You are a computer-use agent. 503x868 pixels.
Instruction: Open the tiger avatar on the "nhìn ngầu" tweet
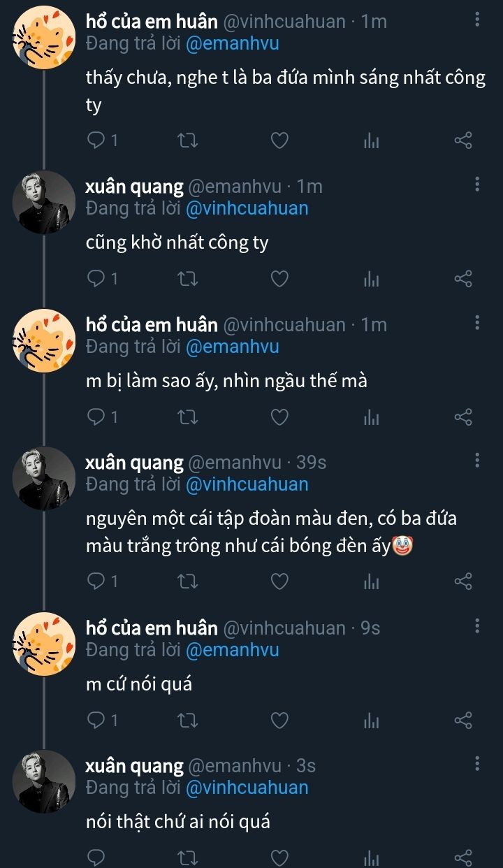coord(44,340)
